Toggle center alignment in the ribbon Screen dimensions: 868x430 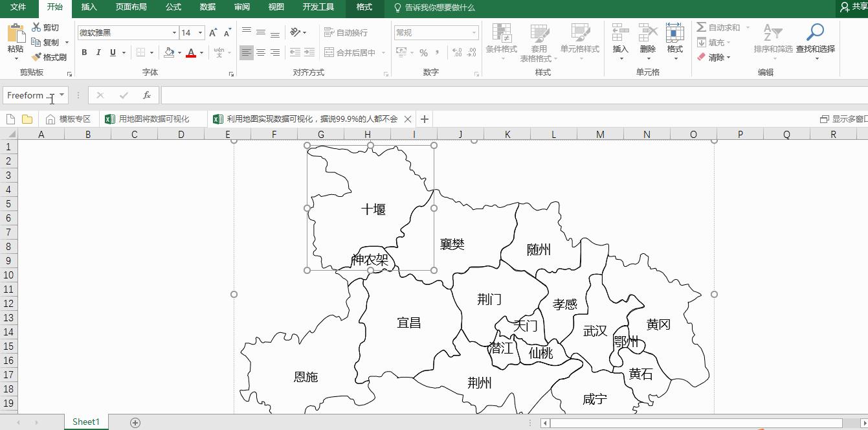tap(260, 52)
